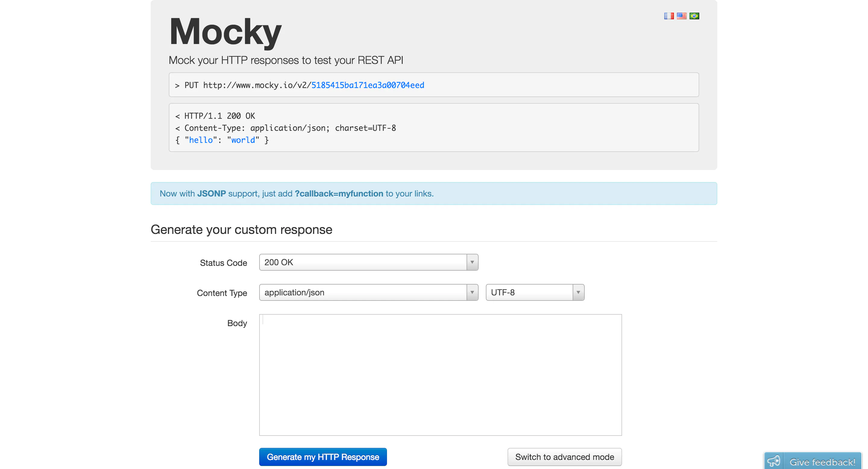Image resolution: width=868 pixels, height=469 pixels.
Task: Click the "world" JSON value
Action: click(x=243, y=140)
